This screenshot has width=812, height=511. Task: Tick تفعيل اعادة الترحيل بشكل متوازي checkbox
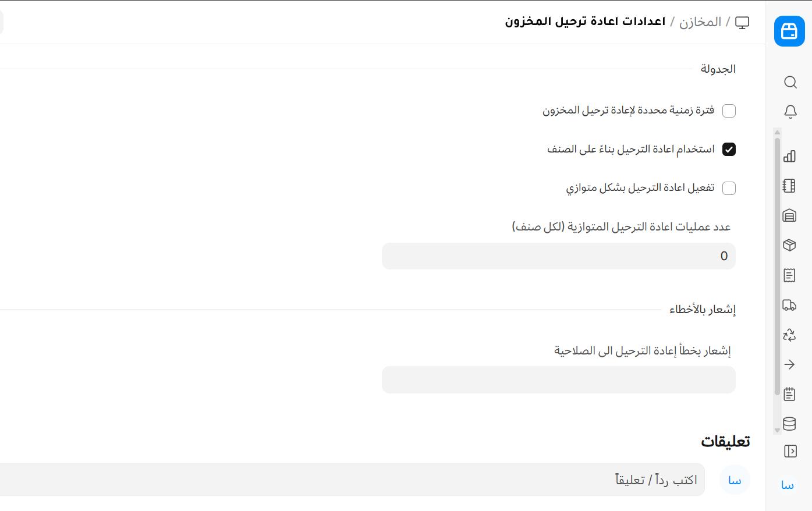coord(729,188)
